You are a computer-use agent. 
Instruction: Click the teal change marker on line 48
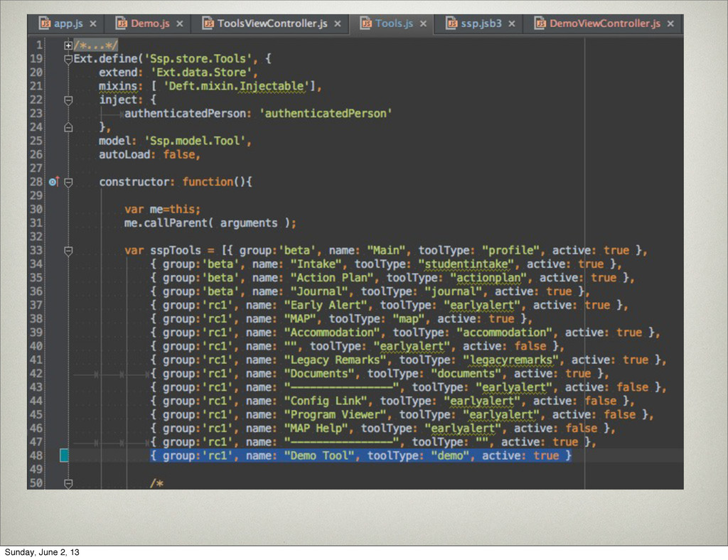tap(65, 456)
